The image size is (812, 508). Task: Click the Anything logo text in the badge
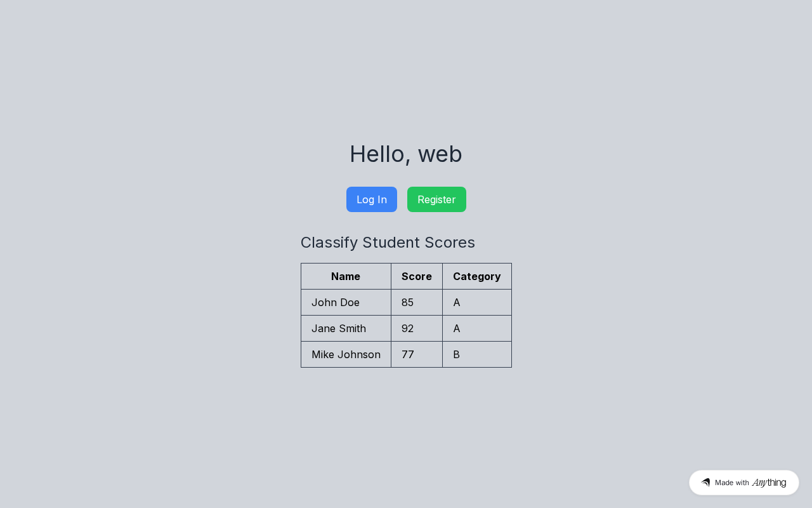769,483
